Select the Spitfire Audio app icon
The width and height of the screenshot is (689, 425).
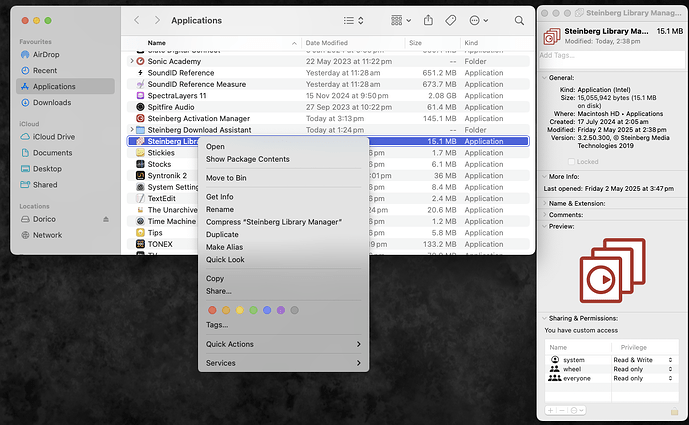(140, 106)
